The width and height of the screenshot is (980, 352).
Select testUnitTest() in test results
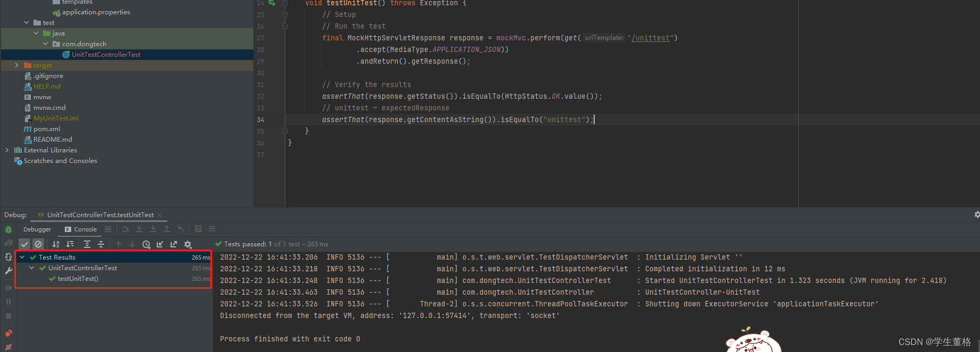coord(78,279)
